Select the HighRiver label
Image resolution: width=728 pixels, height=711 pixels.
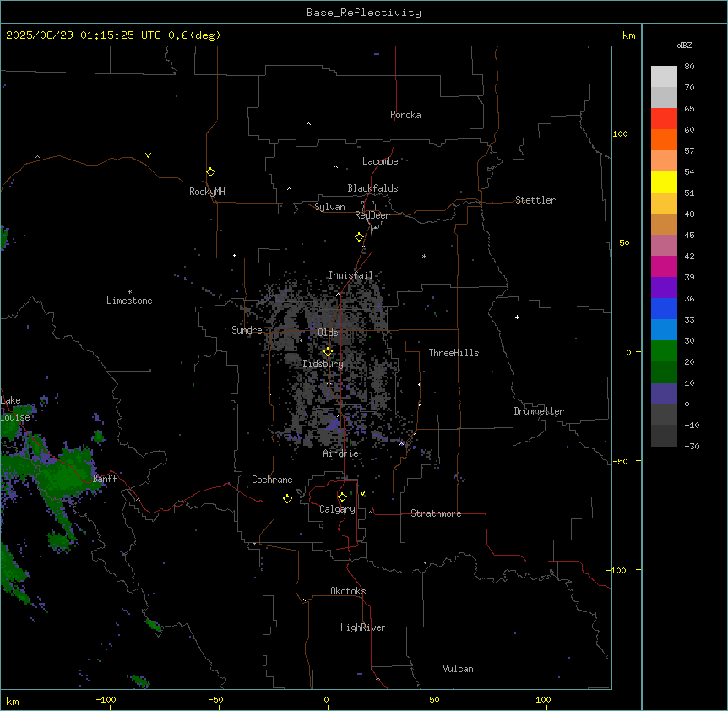362,627
